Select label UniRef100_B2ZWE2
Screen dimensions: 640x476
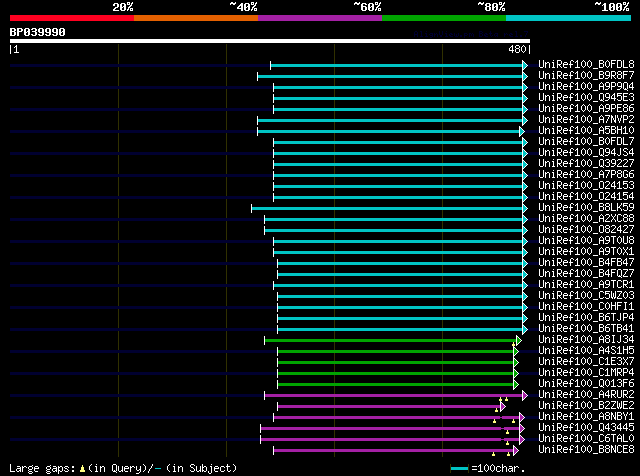[x=586, y=406]
